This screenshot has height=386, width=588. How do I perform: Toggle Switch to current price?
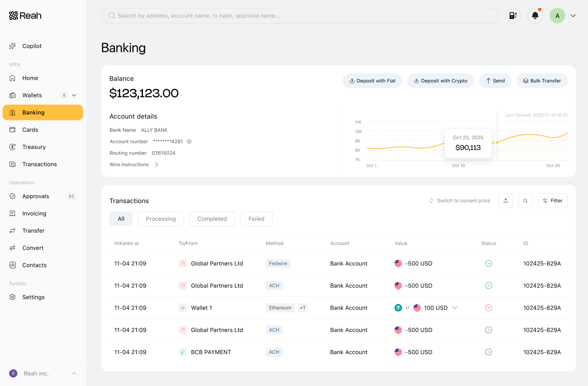tap(460, 201)
